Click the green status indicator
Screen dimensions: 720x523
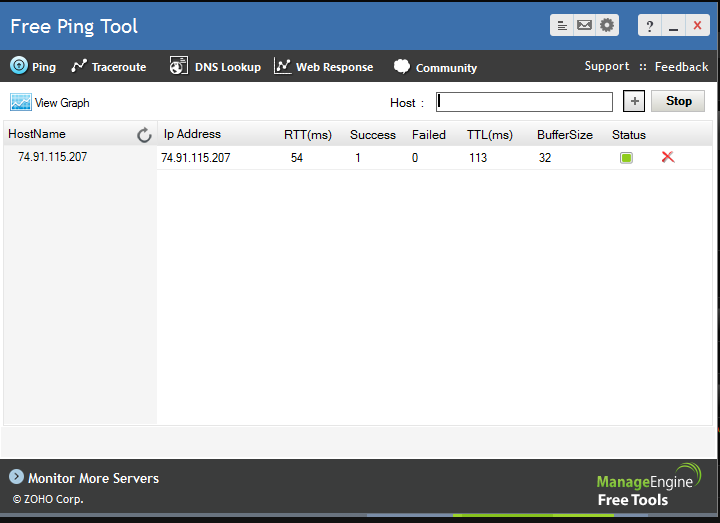tap(626, 158)
